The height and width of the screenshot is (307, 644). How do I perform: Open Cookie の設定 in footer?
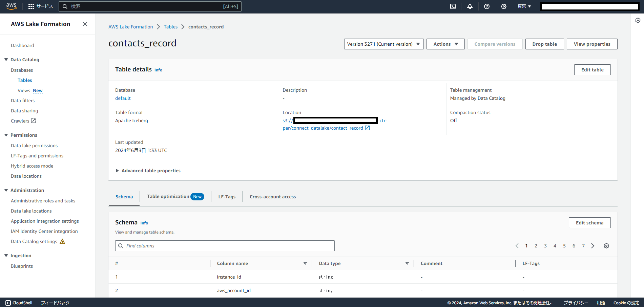tap(626, 303)
